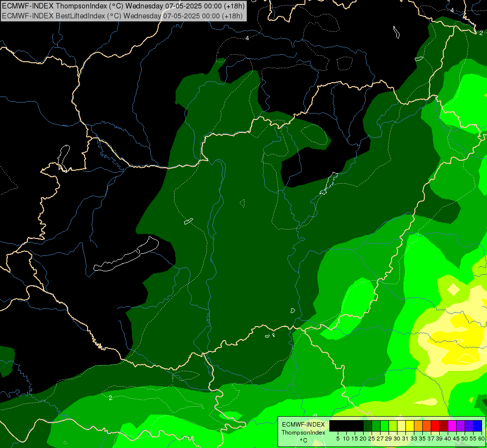
Task: Pick the pure yellow 31-33 legend swatch
Action: tap(410, 426)
